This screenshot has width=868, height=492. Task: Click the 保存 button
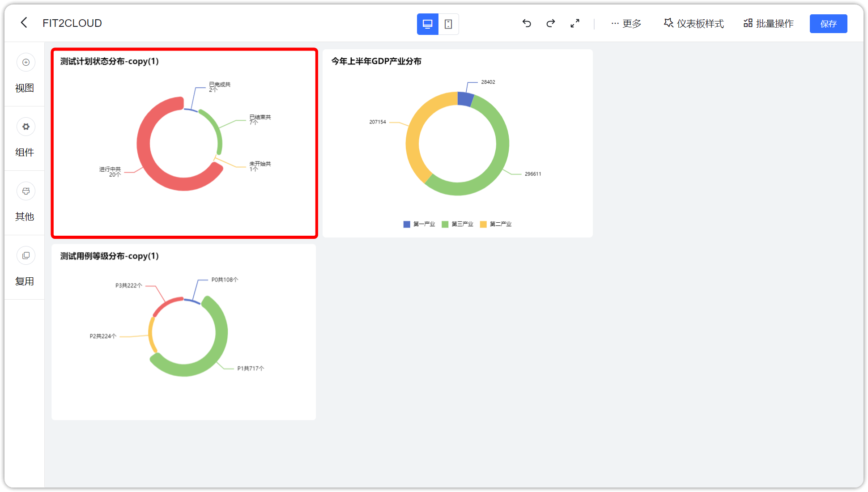(x=828, y=23)
